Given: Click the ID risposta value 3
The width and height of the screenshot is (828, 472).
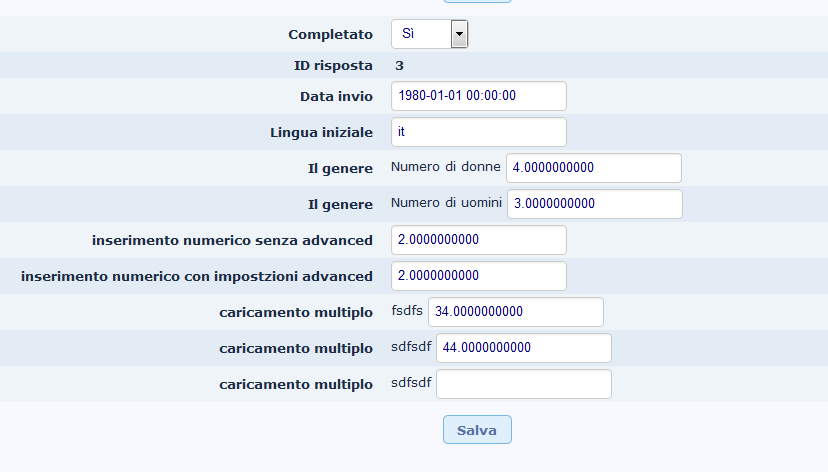Looking at the screenshot, I should pyautogui.click(x=400, y=66).
